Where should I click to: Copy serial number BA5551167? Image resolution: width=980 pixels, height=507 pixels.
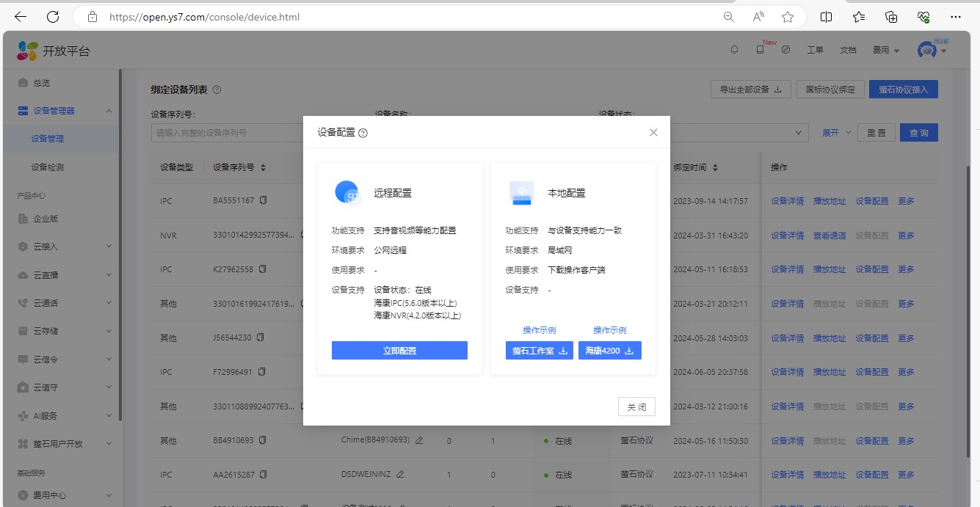pos(264,200)
